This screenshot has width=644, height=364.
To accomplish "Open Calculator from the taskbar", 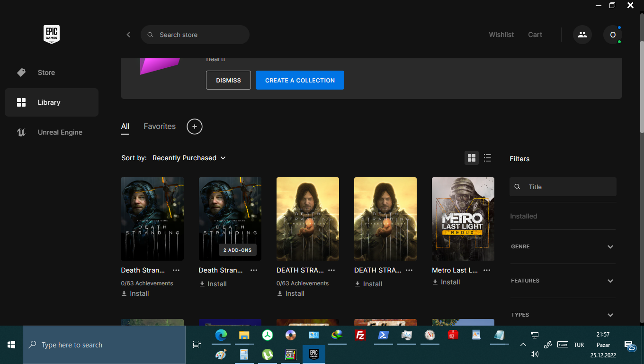I will tap(244, 355).
